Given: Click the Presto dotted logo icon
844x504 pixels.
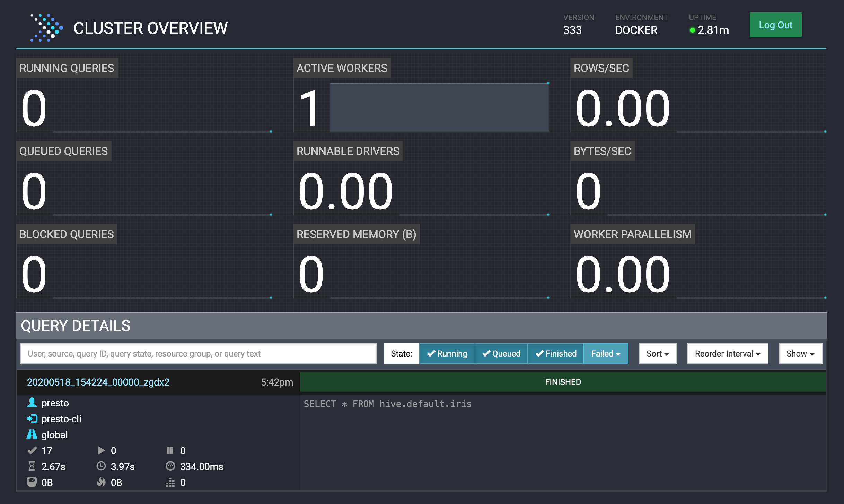Looking at the screenshot, I should pyautogui.click(x=46, y=28).
